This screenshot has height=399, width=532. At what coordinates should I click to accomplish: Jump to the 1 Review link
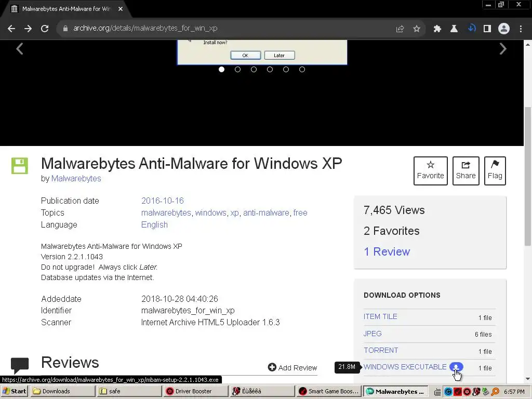point(387,252)
